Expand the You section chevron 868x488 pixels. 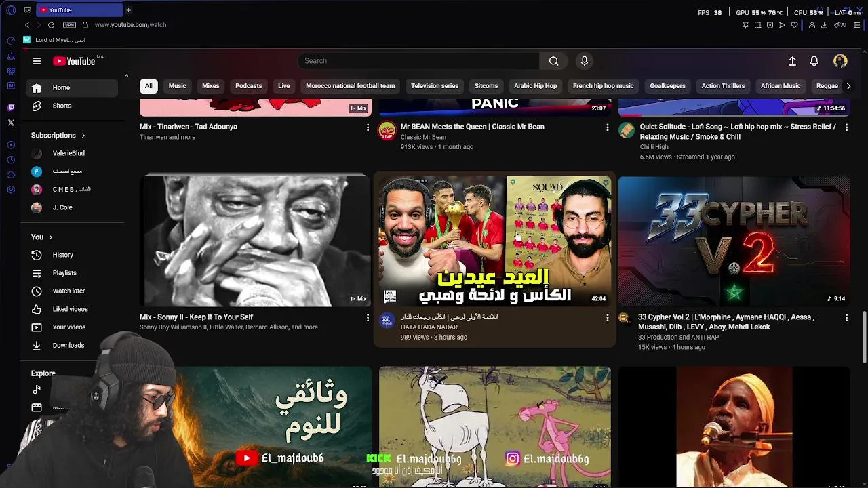click(x=50, y=237)
